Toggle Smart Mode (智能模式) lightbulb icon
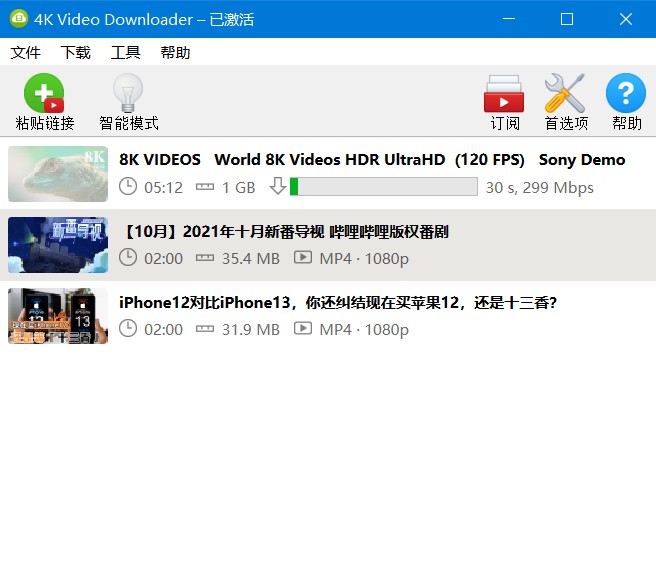 (128, 93)
